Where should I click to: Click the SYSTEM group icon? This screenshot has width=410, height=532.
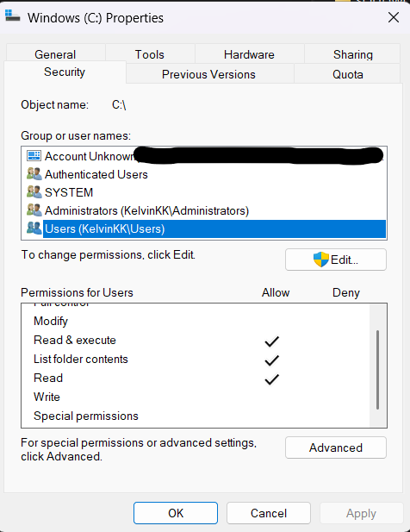[34, 192]
